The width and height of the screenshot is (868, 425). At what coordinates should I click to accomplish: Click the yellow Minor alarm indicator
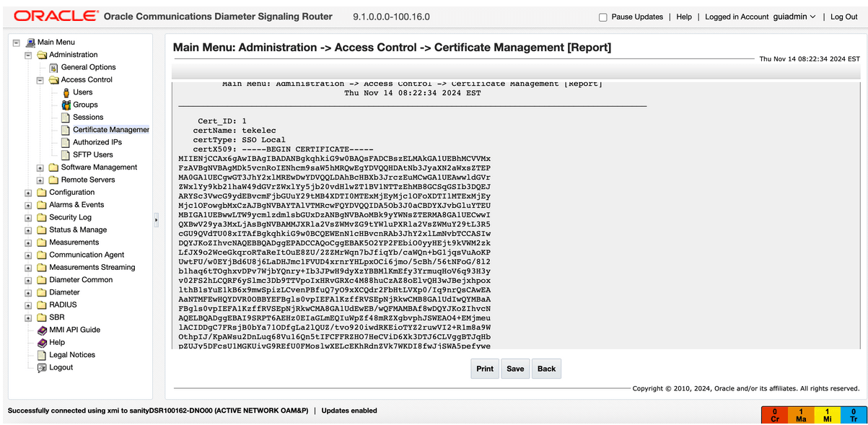[828, 415]
